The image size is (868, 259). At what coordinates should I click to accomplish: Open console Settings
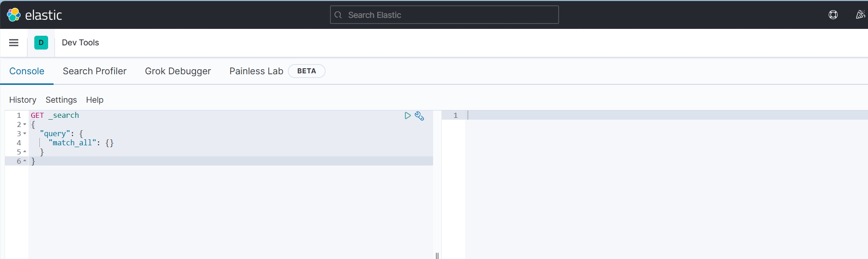click(61, 100)
